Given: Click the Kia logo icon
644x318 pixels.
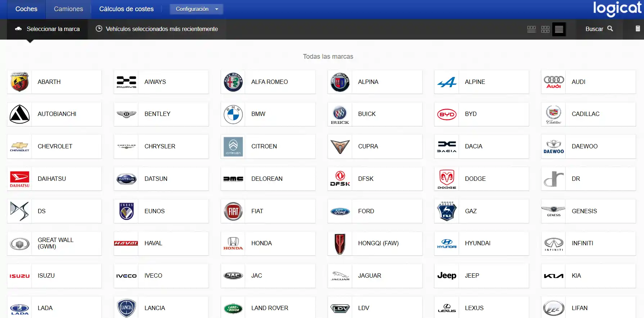Looking at the screenshot, I should tap(554, 276).
